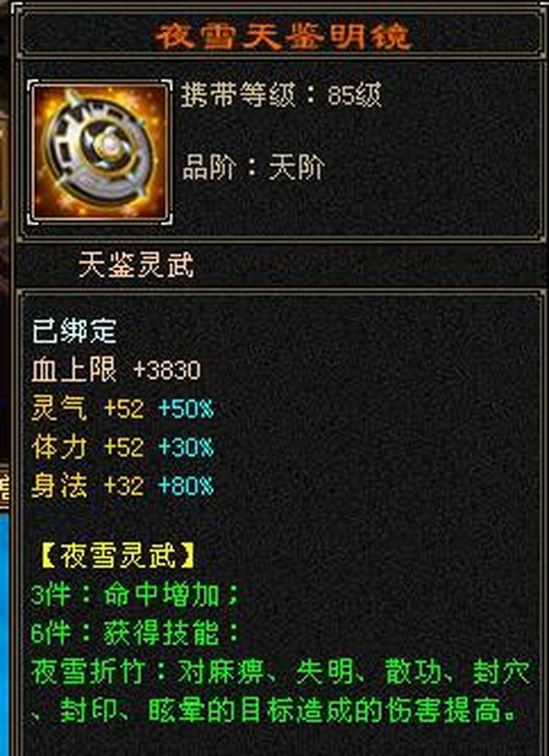Select the 体力 +52 stat line
Screen dimensions: 549x756
point(88,448)
